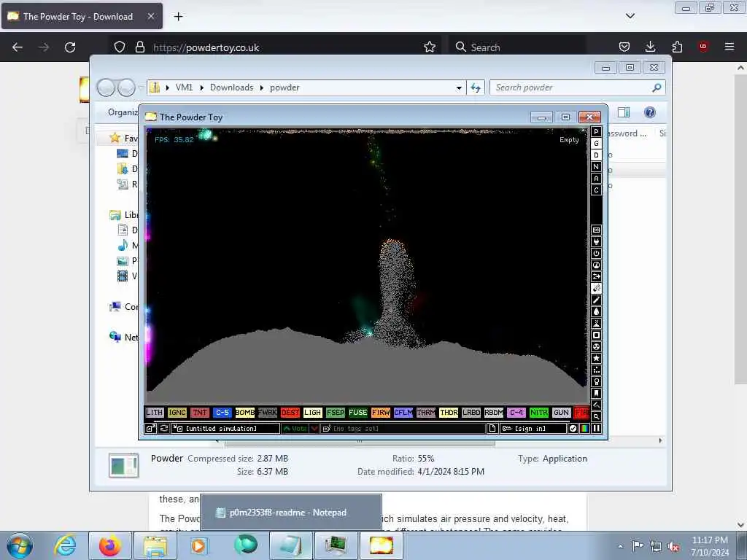Switch to The Powder Toy Download tab

tap(82, 16)
